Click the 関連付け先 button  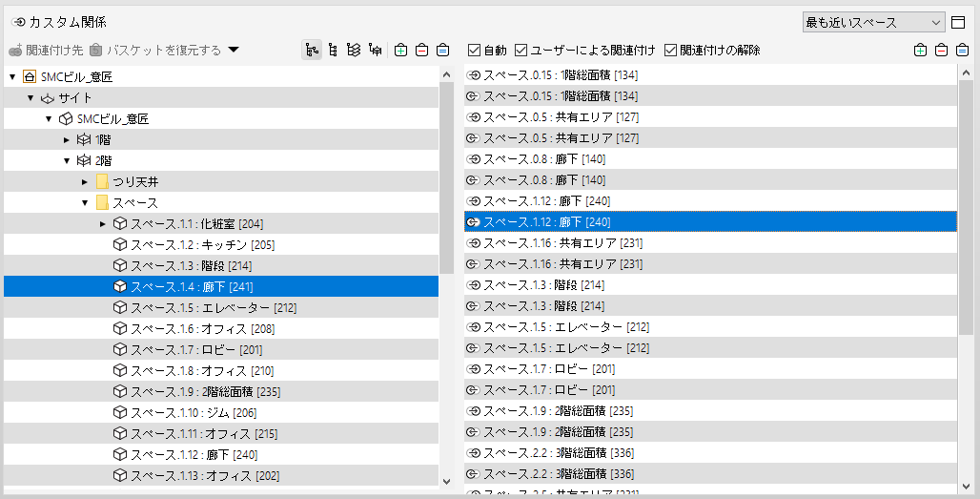point(47,50)
